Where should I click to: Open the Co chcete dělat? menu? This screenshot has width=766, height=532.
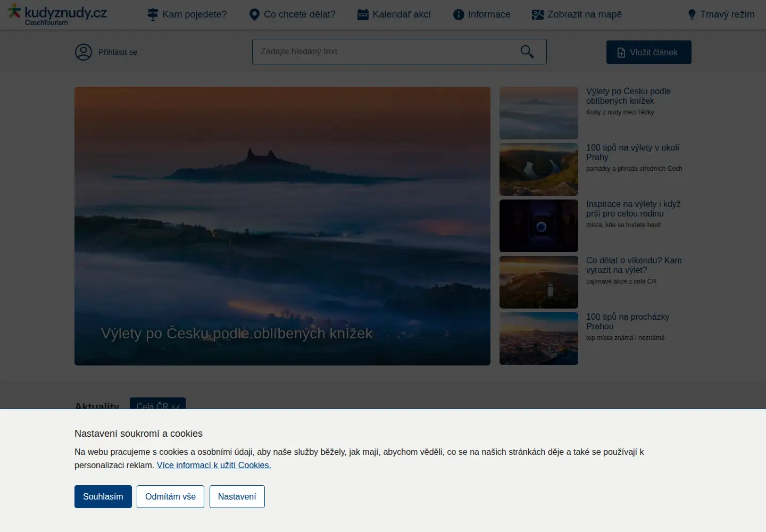(293, 14)
